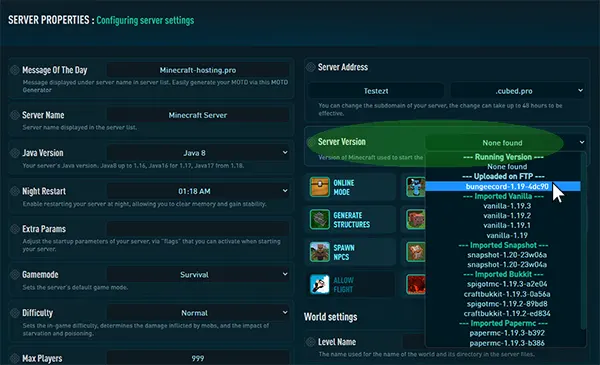Expand the .cubed.pro domain dropdown
The image size is (600, 365).
[517, 91]
